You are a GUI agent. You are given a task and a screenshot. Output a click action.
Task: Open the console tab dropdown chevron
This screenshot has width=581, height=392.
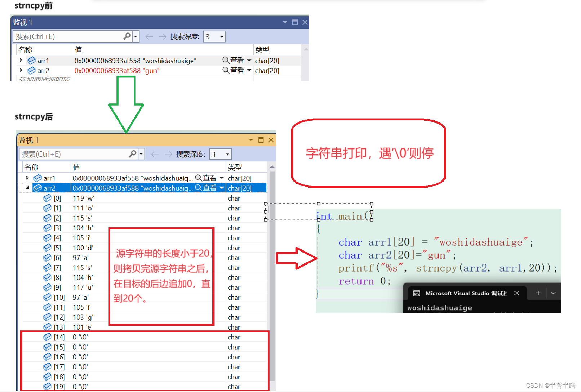554,293
